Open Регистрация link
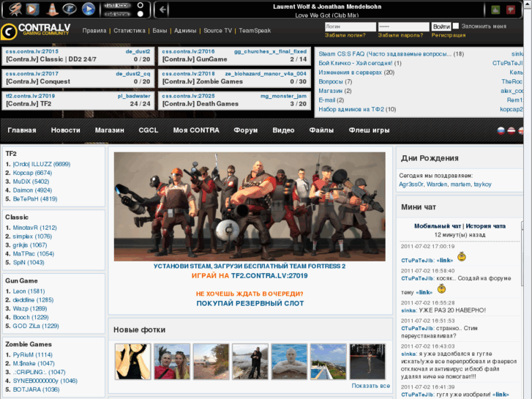The image size is (532, 399). 449,35
